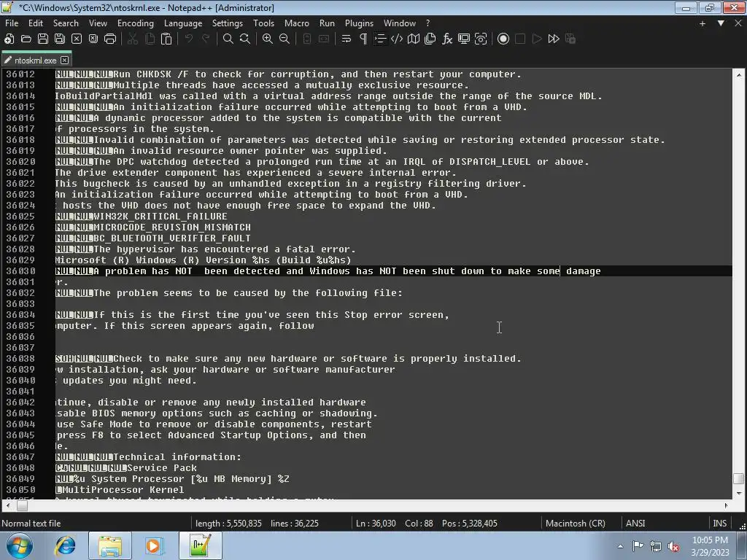Save current file with floppy icon

coord(43,39)
